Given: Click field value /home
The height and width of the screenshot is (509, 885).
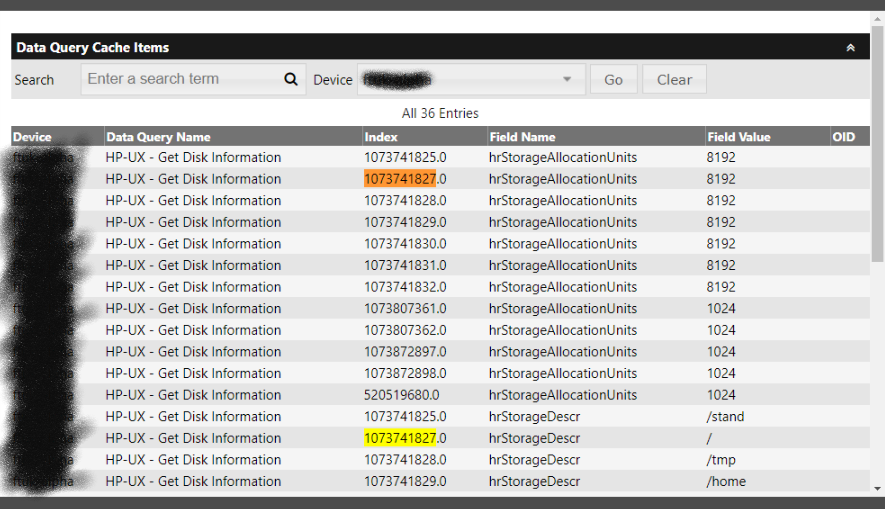Looking at the screenshot, I should pyautogui.click(x=726, y=481).
